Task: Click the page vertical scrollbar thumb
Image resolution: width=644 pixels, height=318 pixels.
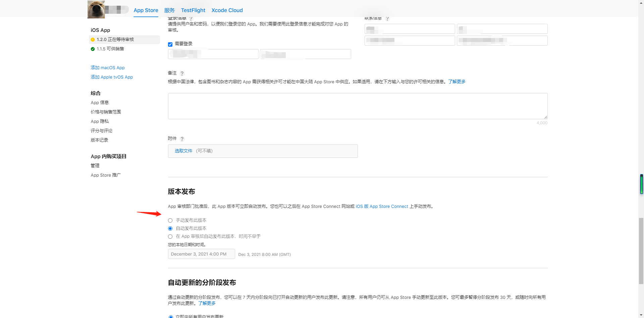Action: (641, 251)
